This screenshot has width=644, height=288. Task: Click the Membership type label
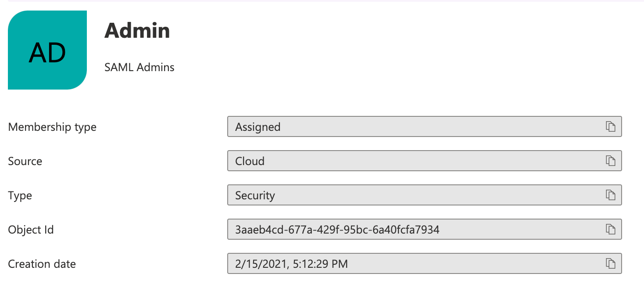pos(52,127)
